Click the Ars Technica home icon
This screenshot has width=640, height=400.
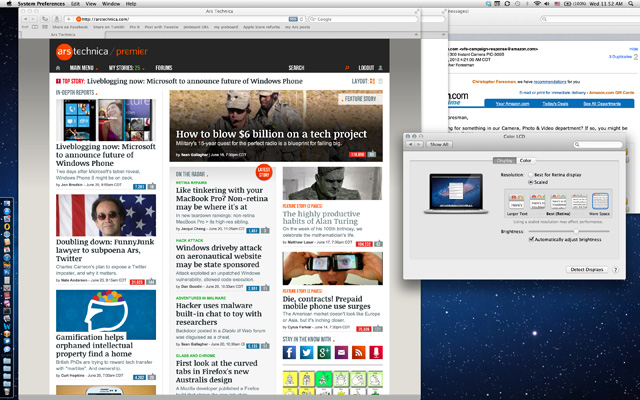[x=58, y=68]
